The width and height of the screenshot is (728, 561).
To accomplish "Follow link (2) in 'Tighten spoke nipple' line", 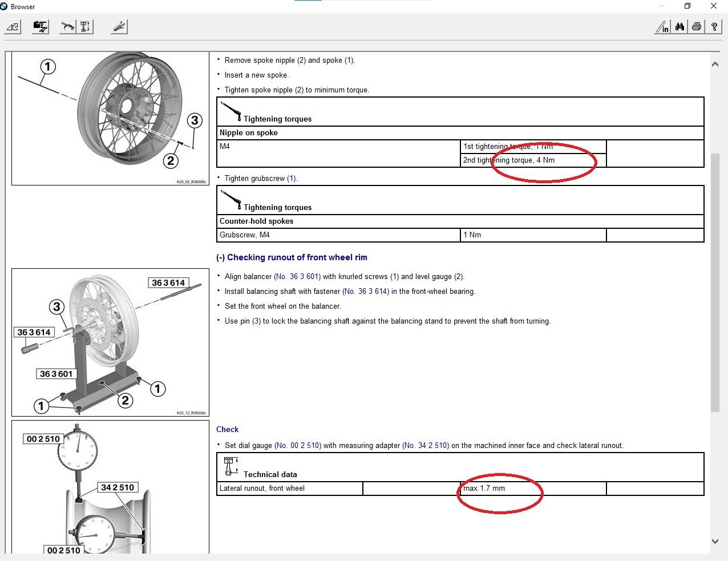I will click(x=299, y=90).
